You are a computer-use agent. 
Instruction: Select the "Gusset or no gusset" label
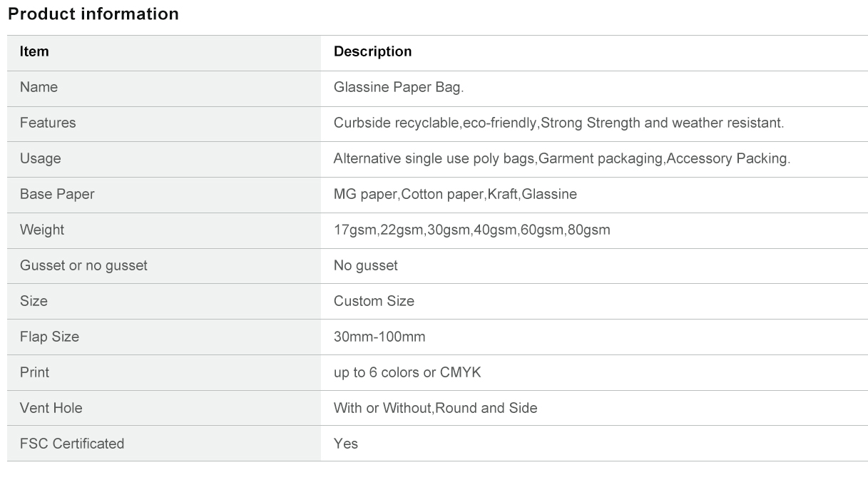(x=83, y=265)
